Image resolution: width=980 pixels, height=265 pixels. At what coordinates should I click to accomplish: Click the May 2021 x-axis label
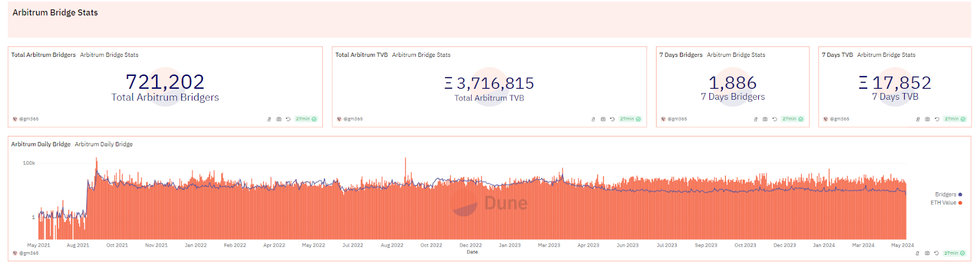click(39, 245)
